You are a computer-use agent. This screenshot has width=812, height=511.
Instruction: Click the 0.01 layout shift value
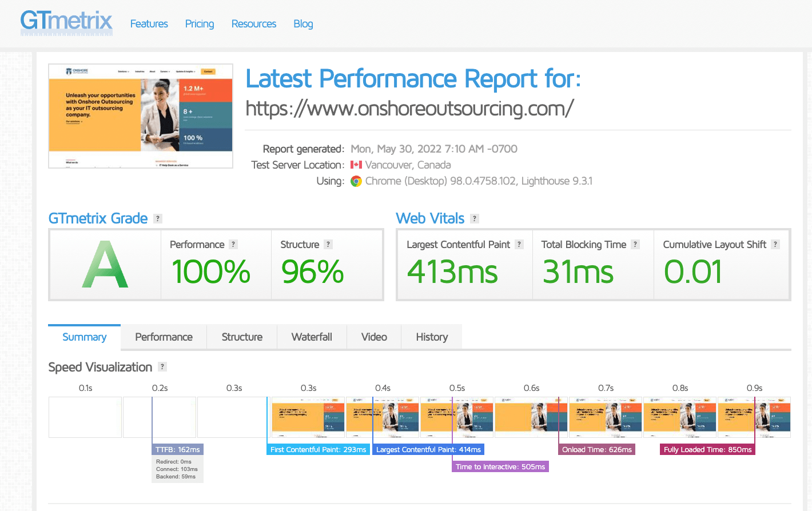(x=692, y=272)
